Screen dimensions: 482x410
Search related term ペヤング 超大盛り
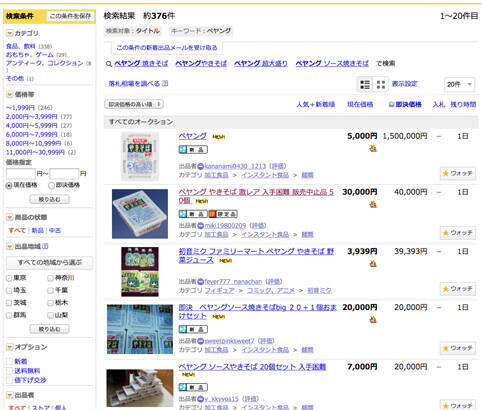coord(261,63)
